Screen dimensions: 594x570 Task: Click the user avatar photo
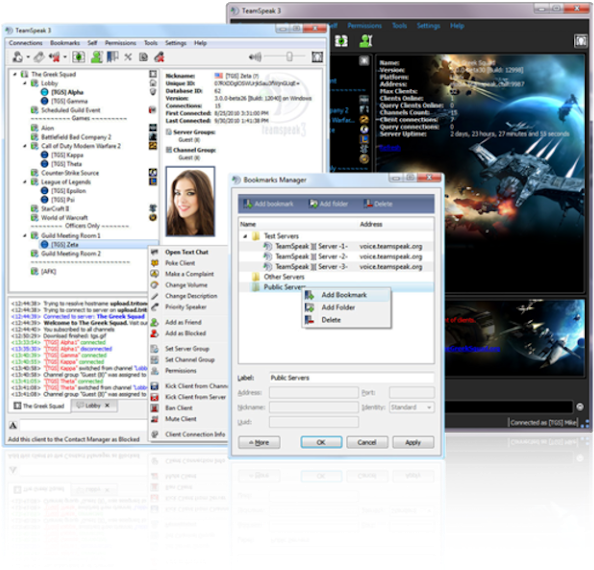point(190,201)
